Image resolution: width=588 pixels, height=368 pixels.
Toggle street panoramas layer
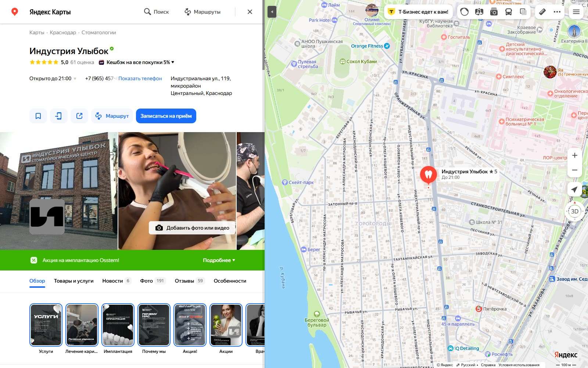479,12
